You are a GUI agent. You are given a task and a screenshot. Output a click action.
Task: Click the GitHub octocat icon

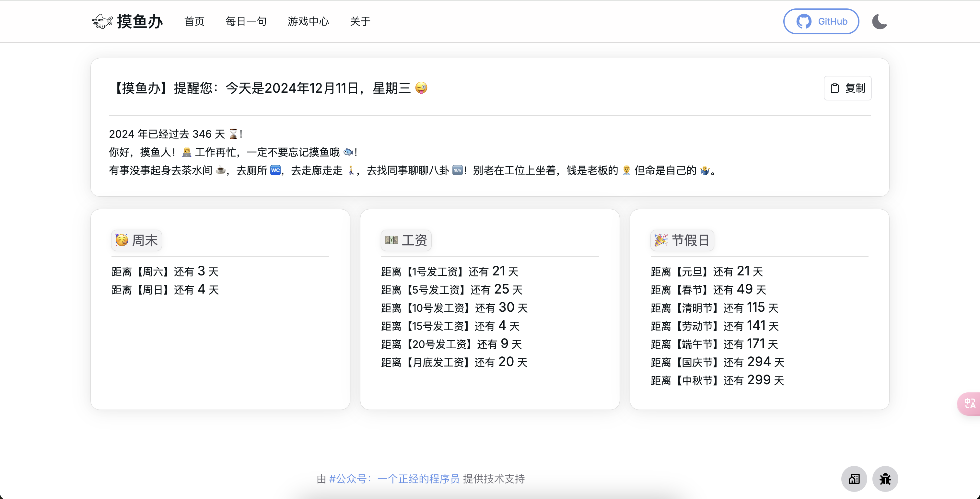point(804,21)
